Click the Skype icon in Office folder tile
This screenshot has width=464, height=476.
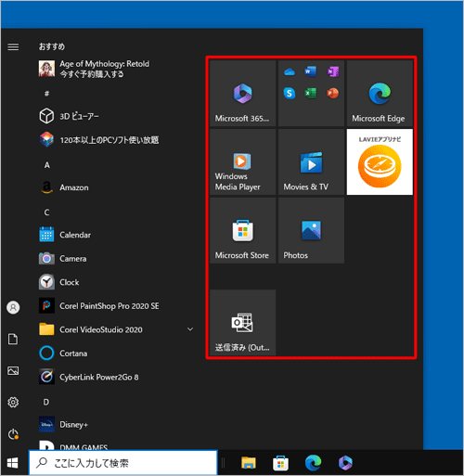click(290, 94)
